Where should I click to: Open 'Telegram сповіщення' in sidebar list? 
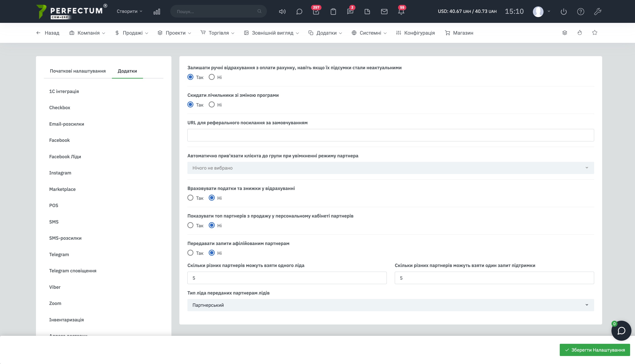coord(73,271)
